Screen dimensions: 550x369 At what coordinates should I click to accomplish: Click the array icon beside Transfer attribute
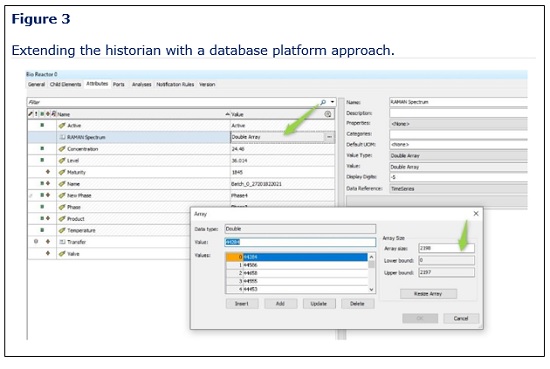62,242
